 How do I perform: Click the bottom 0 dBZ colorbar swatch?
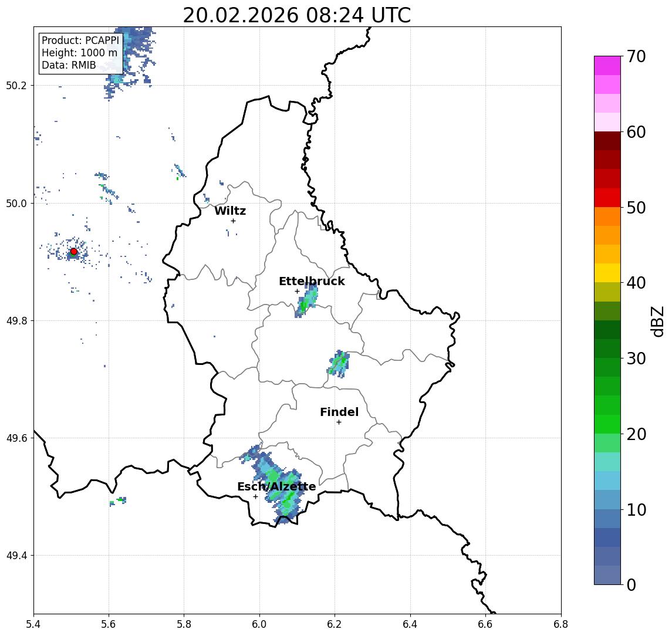coord(607,575)
